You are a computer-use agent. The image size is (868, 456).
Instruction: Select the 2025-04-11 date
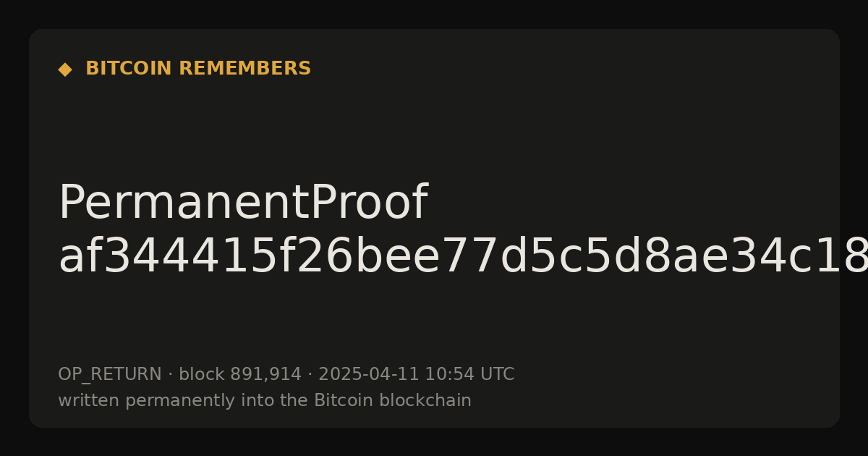point(368,375)
